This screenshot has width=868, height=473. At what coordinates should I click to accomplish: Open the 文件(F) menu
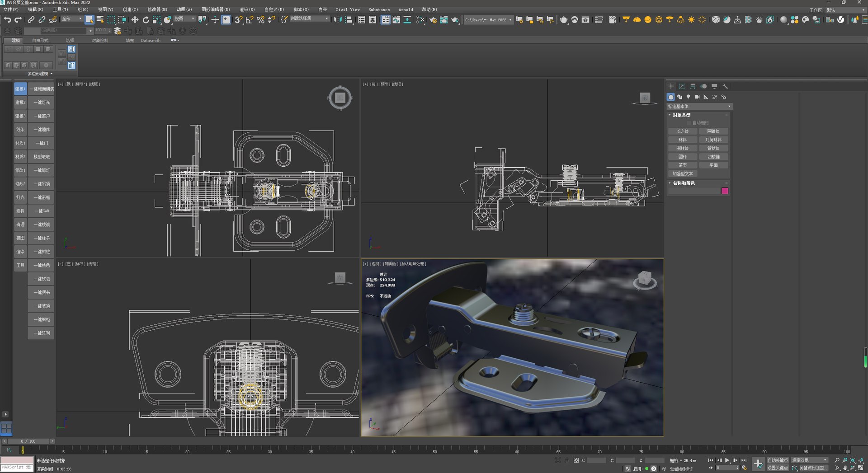pyautogui.click(x=11, y=9)
